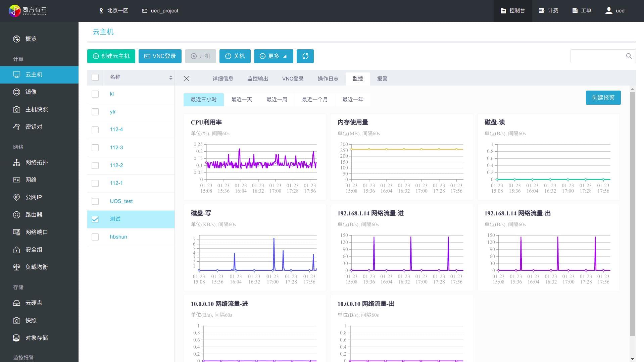Screen dimensions: 644x362
Task: Click the scrollbar down arrow
Action: (632, 359)
